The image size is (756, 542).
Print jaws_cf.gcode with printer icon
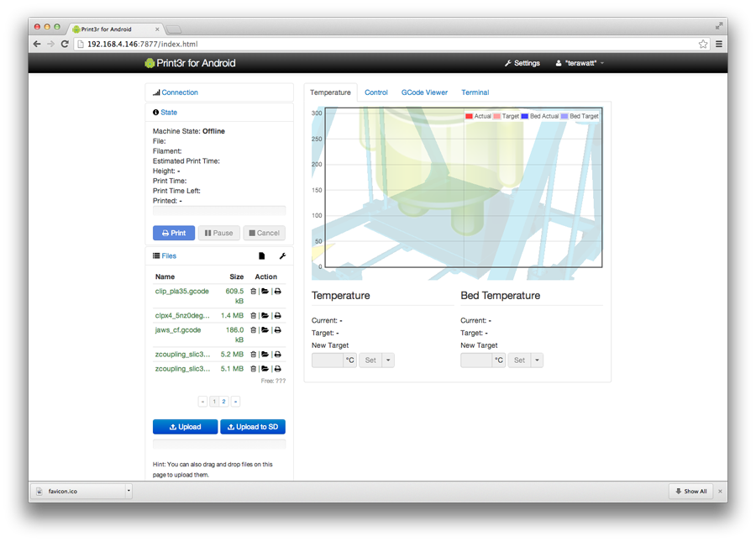coord(278,330)
